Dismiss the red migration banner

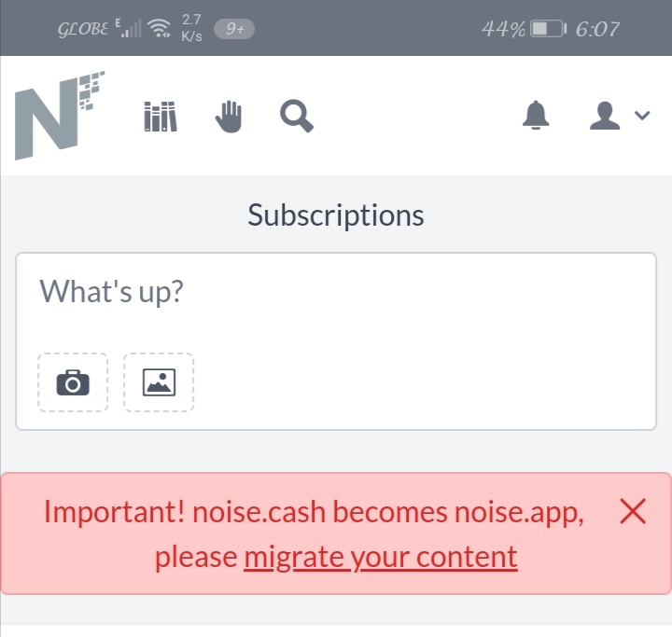[x=633, y=511]
